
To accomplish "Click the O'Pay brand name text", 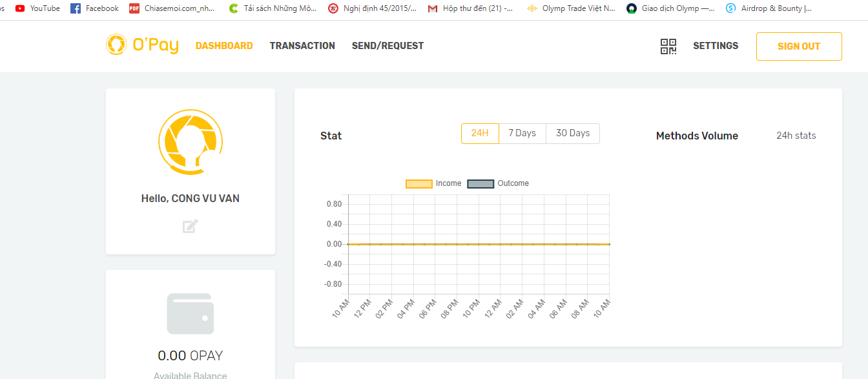I will pos(155,46).
